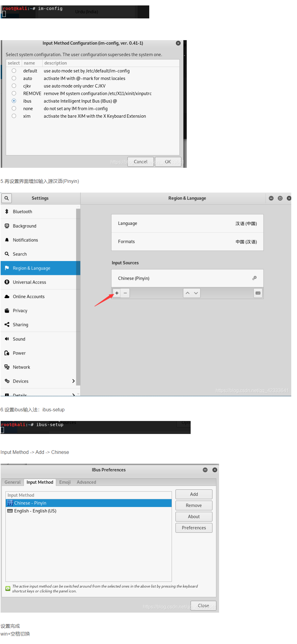Select the xim radio button
The image size is (297, 644).
[14, 116]
